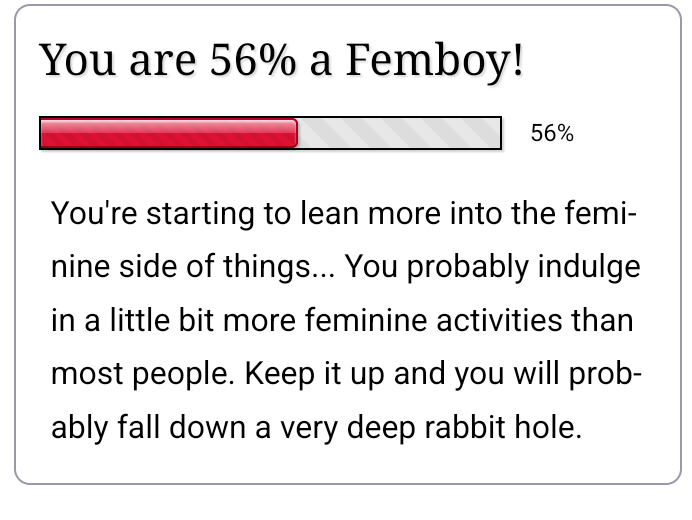Click the gray striped unfilled progress bar section
This screenshot has height=520, width=692.
[399, 133]
